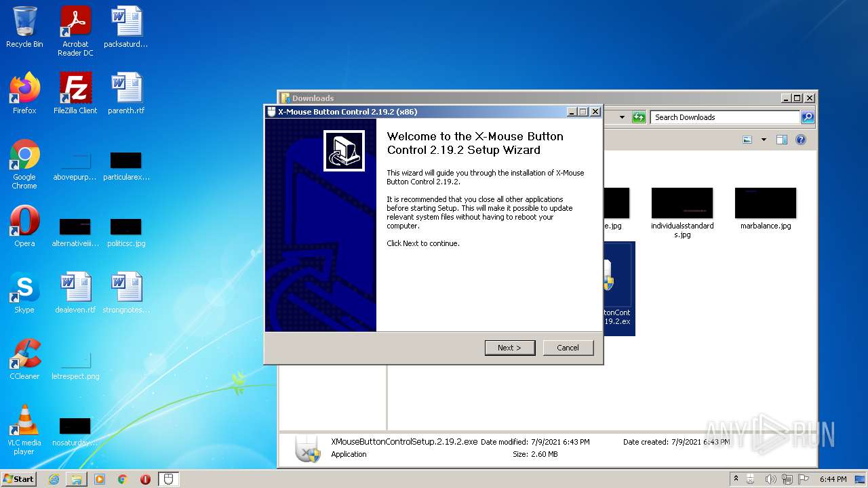Image resolution: width=868 pixels, height=488 pixels.
Task: Refresh the Downloads folder view
Action: tap(638, 117)
